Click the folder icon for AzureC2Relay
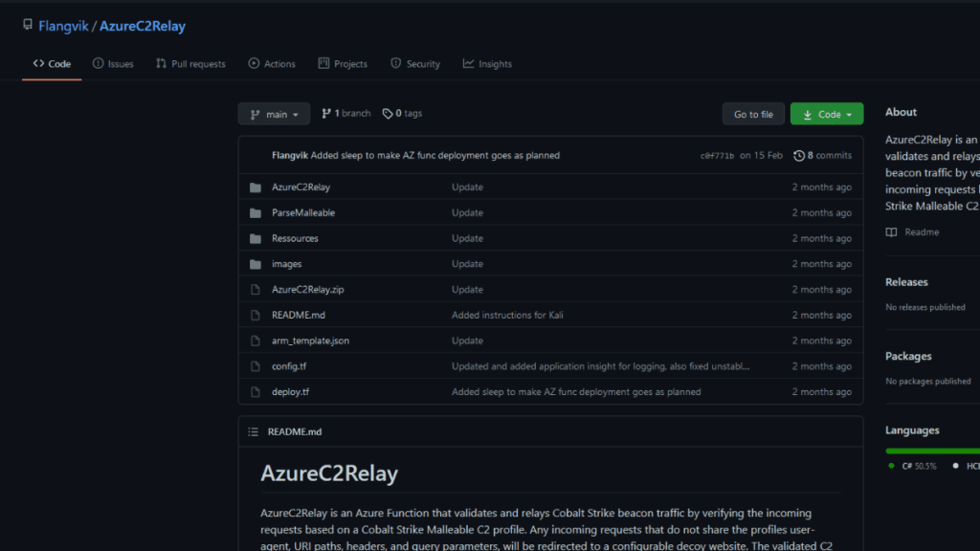Image resolution: width=980 pixels, height=551 pixels. click(x=255, y=187)
